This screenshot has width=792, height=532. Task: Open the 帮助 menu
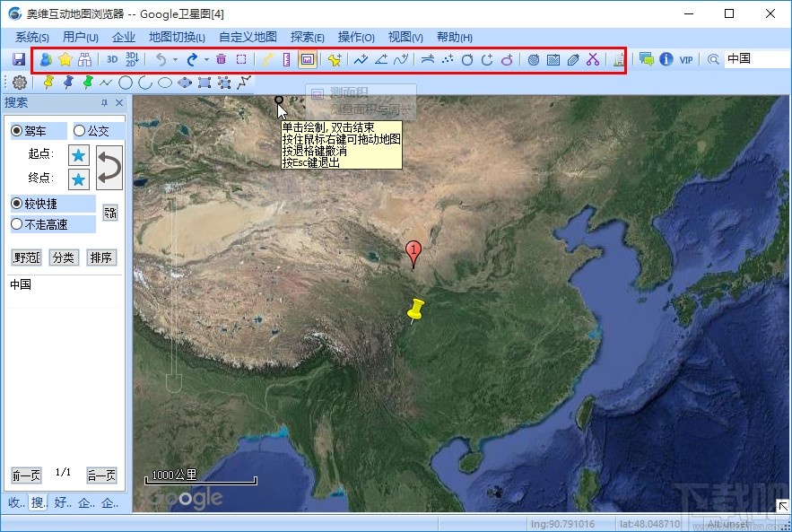(x=454, y=37)
